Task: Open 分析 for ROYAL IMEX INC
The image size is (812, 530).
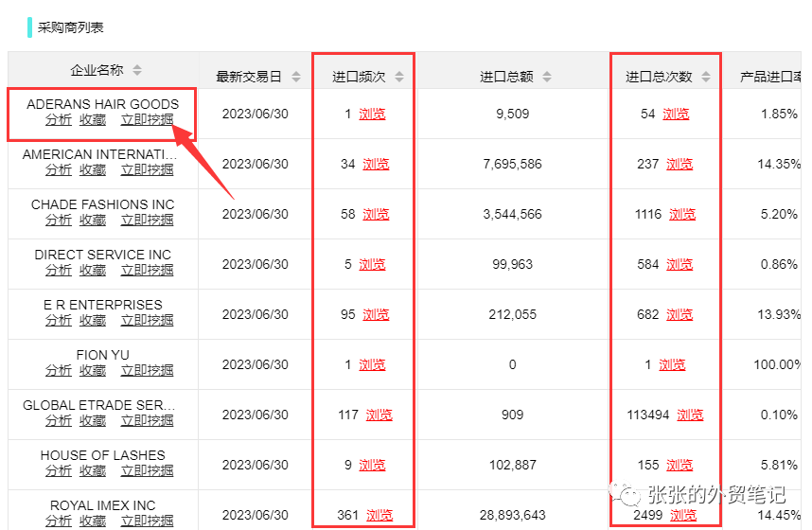Action: click(59, 521)
